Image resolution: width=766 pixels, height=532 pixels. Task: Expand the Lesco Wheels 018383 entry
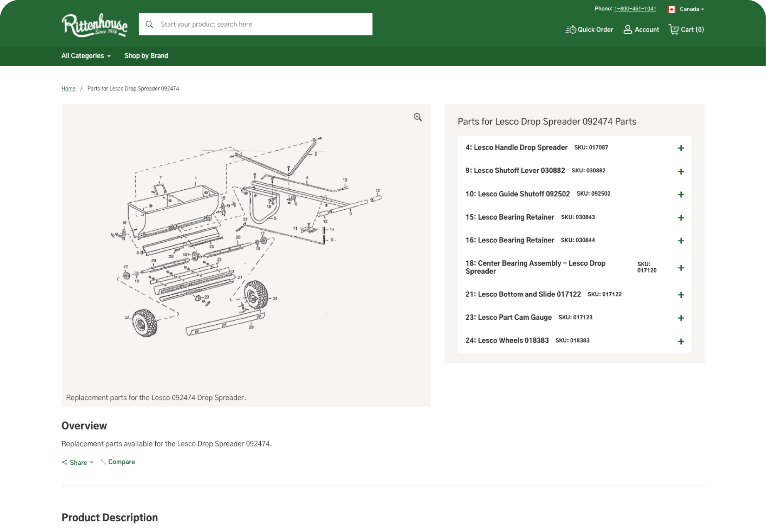coord(681,341)
